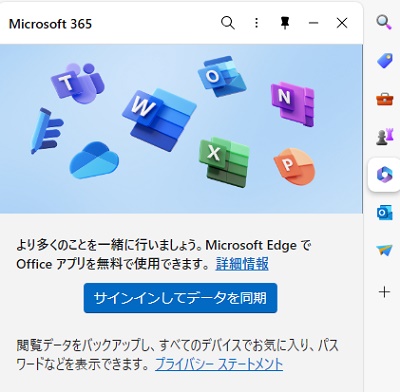
Task: Close the Microsoft 365 pane
Action: pyautogui.click(x=342, y=23)
